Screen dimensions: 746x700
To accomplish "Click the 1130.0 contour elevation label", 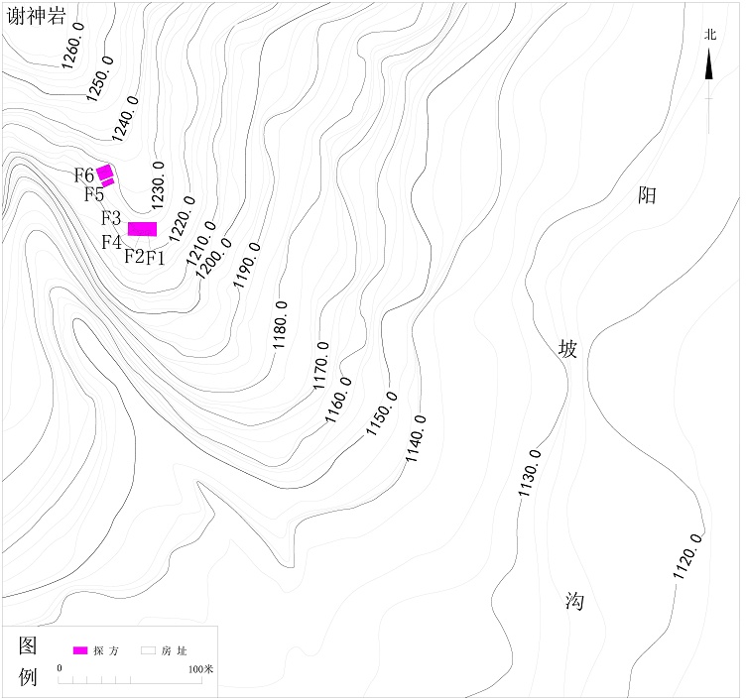I will [530, 473].
